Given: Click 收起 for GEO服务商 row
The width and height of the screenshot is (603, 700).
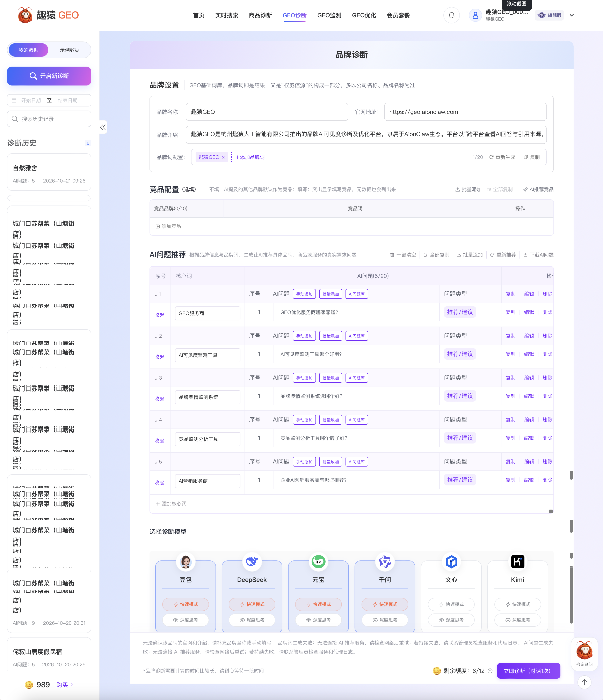Looking at the screenshot, I should [x=159, y=315].
